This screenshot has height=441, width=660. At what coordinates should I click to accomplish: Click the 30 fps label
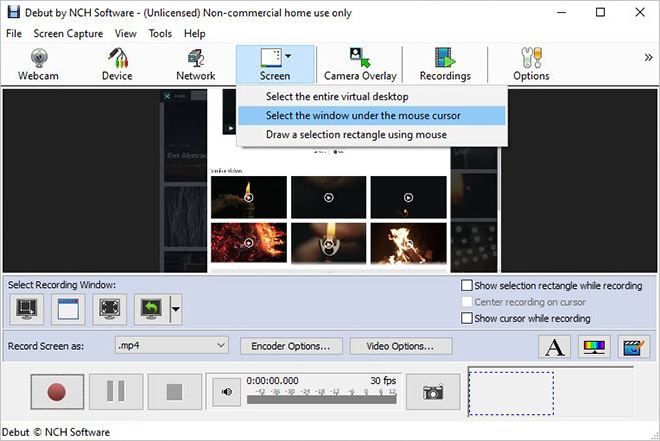(383, 381)
